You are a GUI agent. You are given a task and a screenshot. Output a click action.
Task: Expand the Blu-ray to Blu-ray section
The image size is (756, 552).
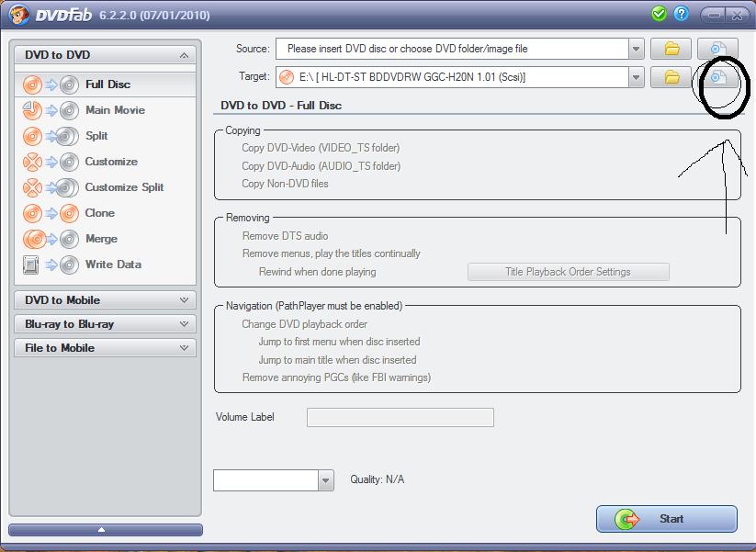coord(105,324)
